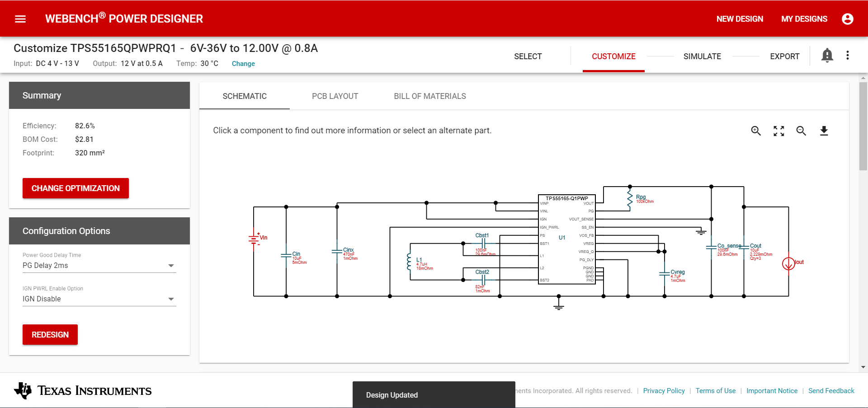
Task: Select the U1 TPS55165-Q1PWP chip
Action: 566,239
